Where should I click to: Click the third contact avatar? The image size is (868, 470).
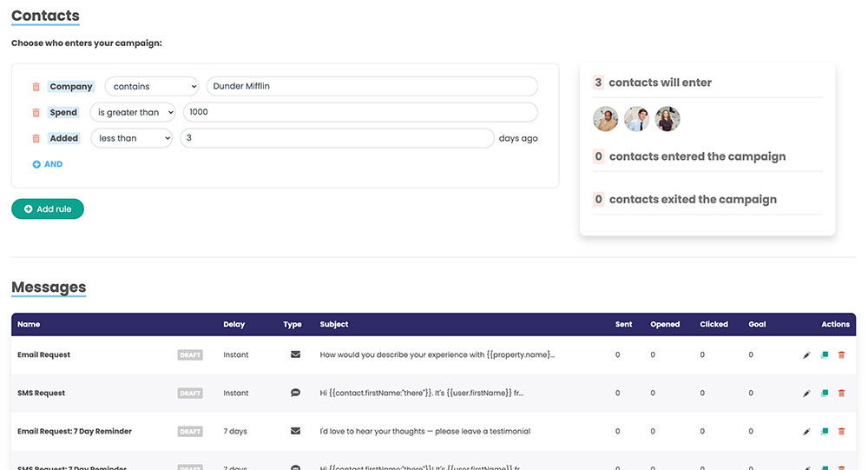point(667,119)
